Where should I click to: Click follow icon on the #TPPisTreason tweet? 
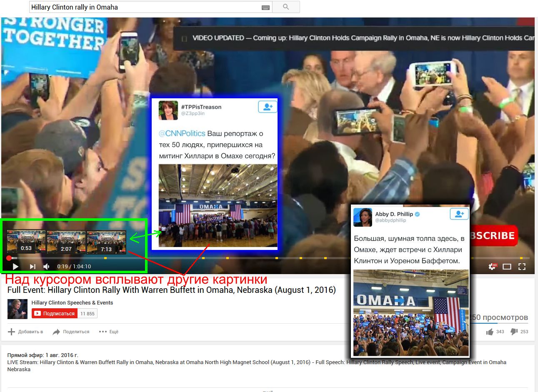(x=268, y=107)
